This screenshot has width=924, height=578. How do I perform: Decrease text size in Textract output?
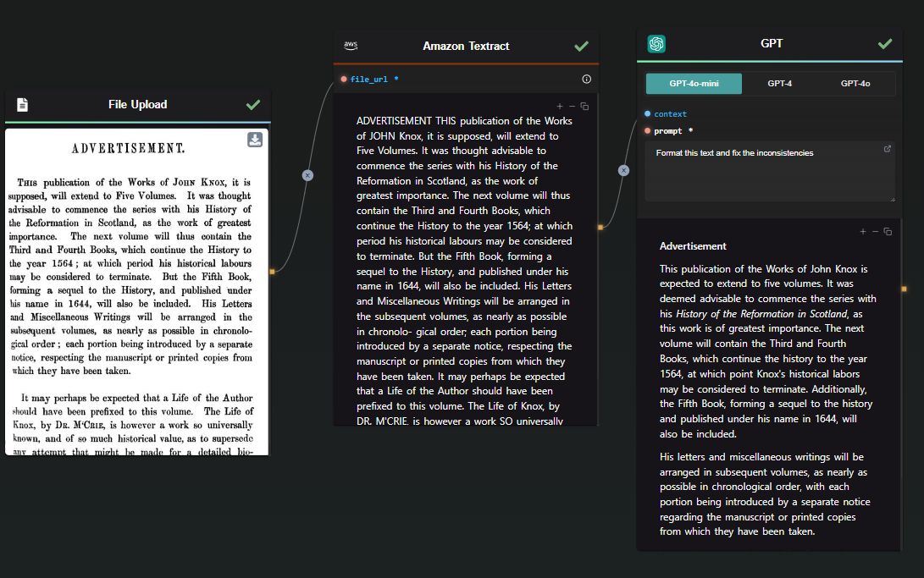tap(572, 107)
